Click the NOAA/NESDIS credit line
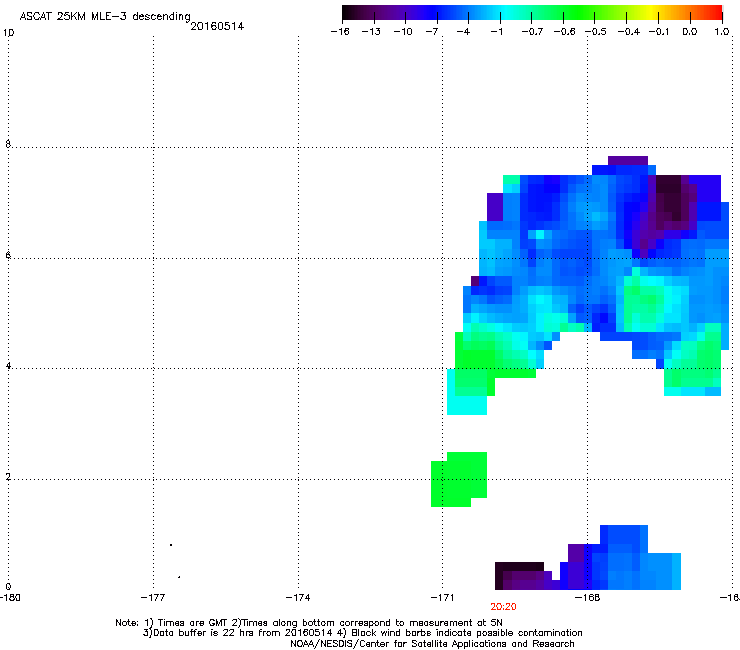The image size is (740, 650). (432, 644)
